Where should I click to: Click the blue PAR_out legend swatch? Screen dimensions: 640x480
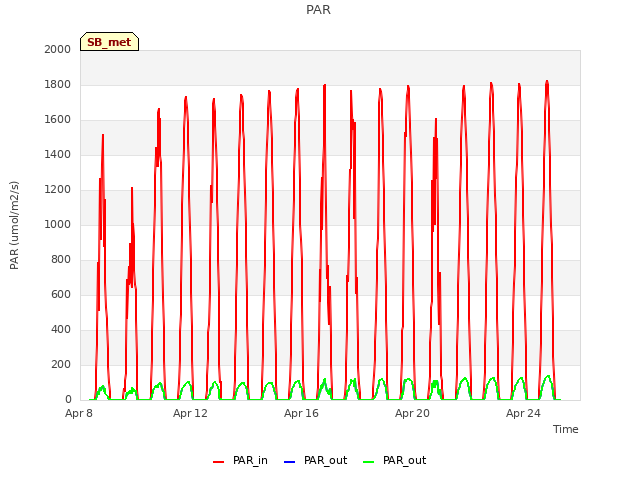click(289, 462)
